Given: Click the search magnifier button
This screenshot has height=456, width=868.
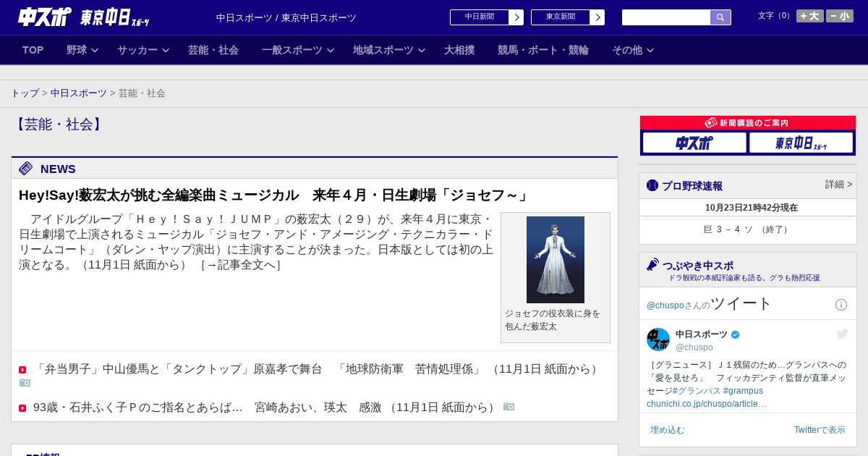Looking at the screenshot, I should [720, 17].
